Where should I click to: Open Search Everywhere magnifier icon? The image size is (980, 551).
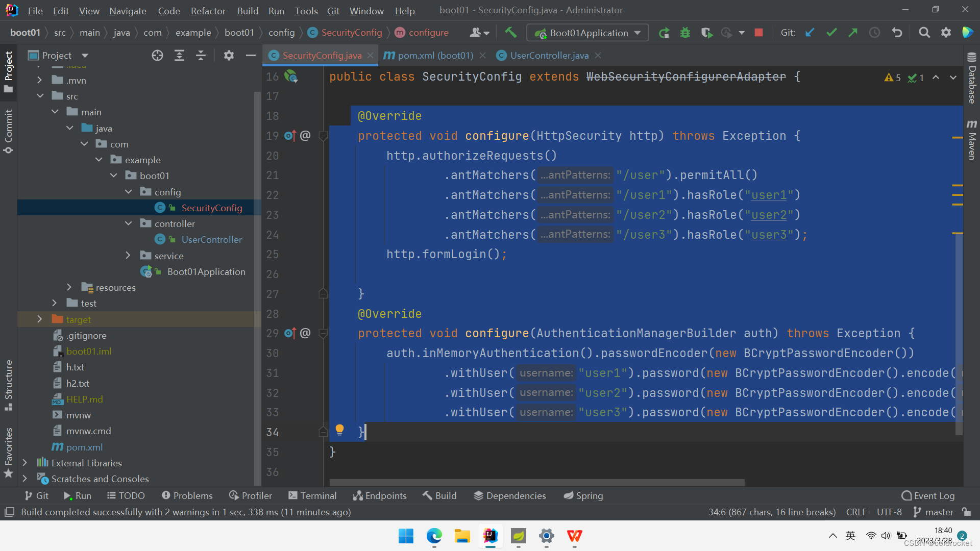(x=924, y=33)
